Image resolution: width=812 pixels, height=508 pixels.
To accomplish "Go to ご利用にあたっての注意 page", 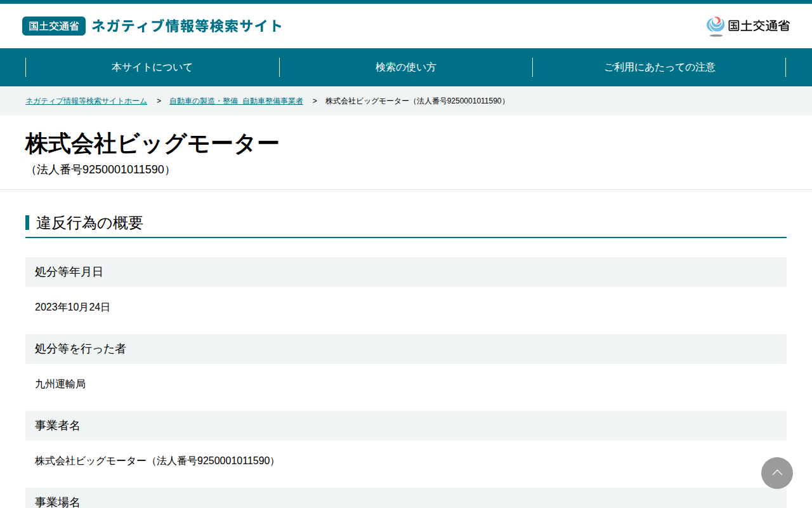I will click(x=660, y=67).
